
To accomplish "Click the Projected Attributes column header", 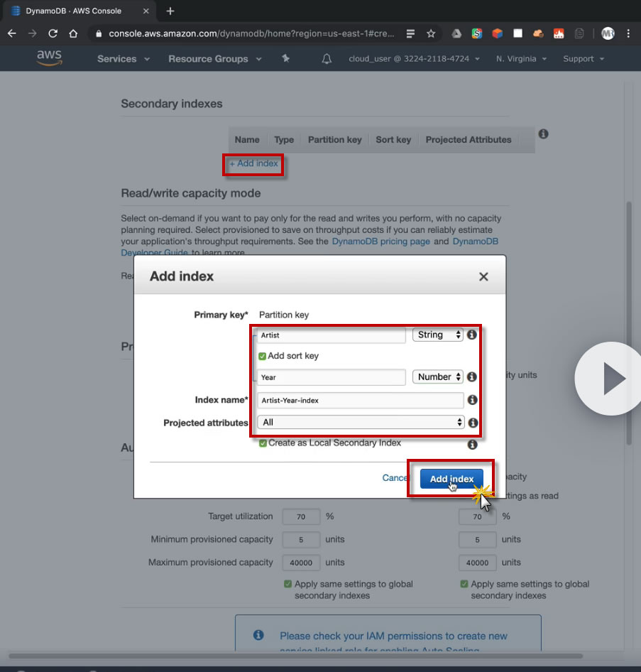I will (x=469, y=140).
